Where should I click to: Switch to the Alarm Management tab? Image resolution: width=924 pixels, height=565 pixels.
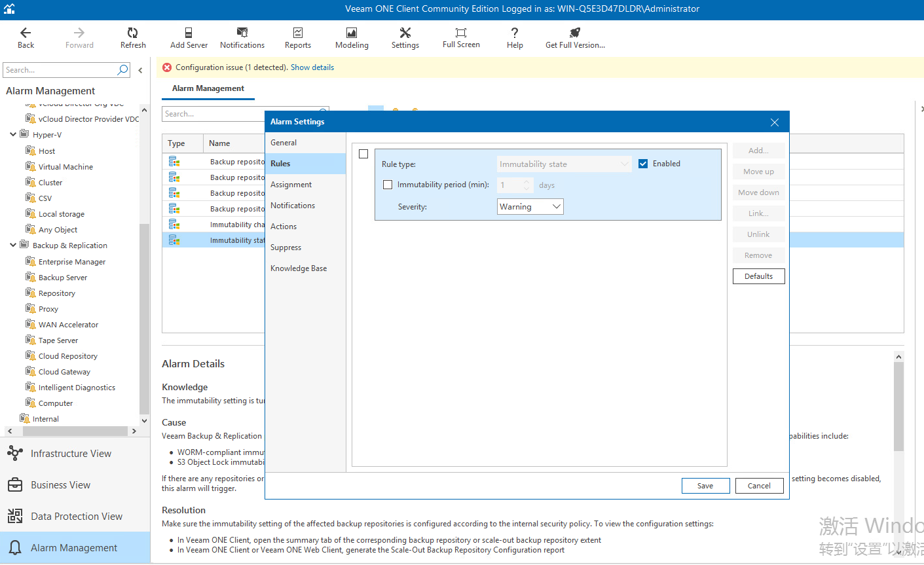(x=208, y=88)
